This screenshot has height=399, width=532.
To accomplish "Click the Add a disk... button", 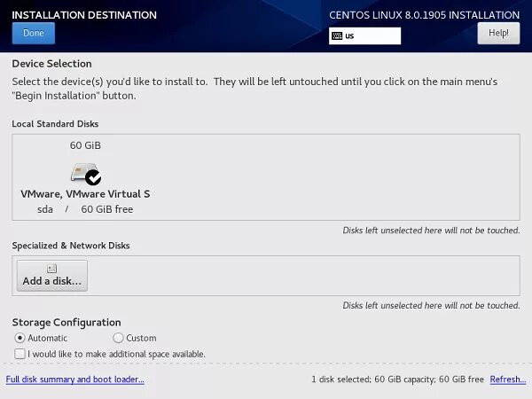I will click(x=52, y=276).
